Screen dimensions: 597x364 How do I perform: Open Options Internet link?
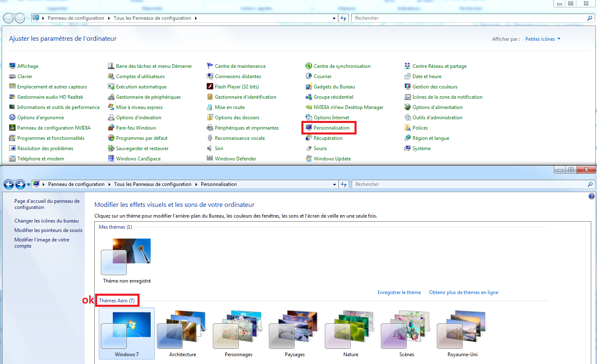[331, 118]
